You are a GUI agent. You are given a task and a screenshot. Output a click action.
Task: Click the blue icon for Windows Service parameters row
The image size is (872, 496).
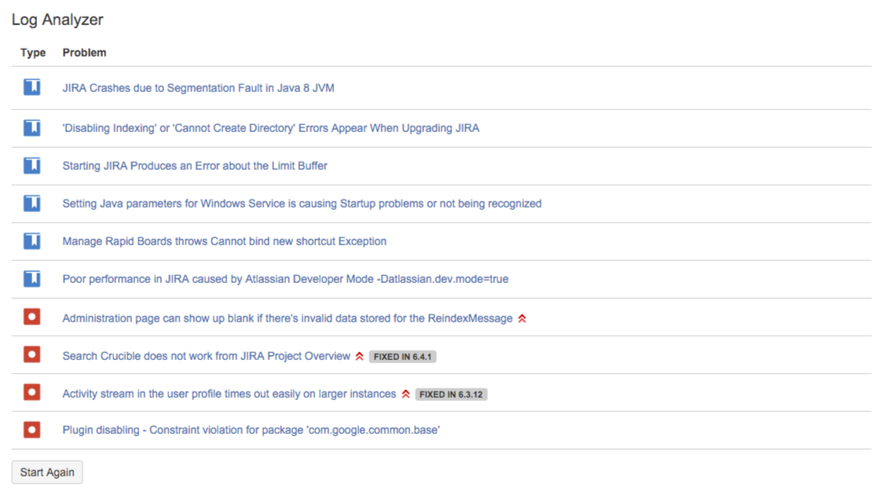[32, 203]
